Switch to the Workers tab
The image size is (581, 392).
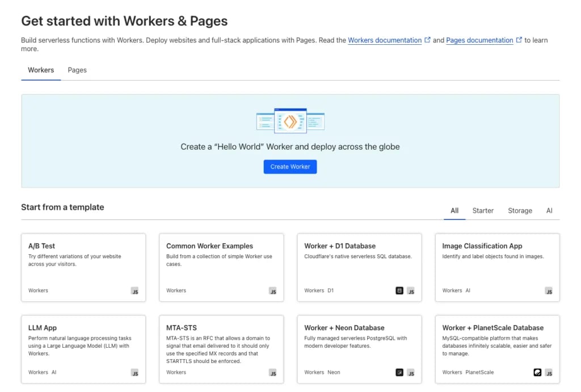click(x=41, y=70)
